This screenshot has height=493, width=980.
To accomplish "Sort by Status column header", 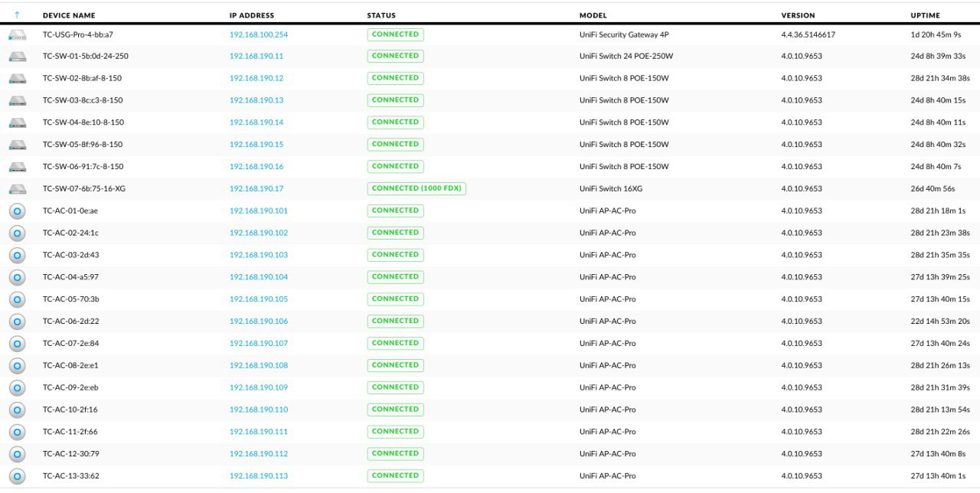I will [x=381, y=15].
